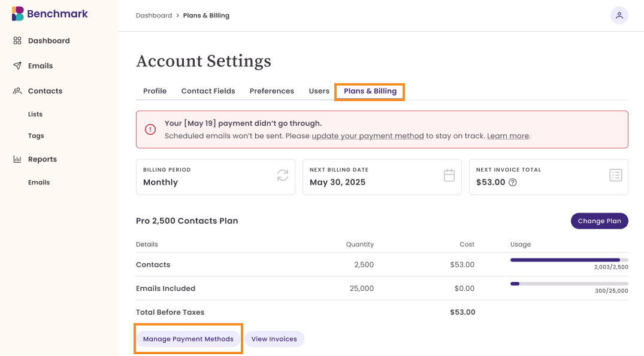Click the billing period refresh icon
Image resolution: width=644 pixels, height=356 pixels.
[283, 175]
